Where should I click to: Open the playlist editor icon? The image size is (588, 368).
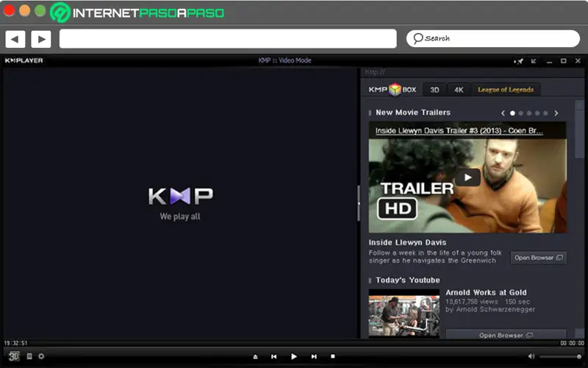pos(29,356)
